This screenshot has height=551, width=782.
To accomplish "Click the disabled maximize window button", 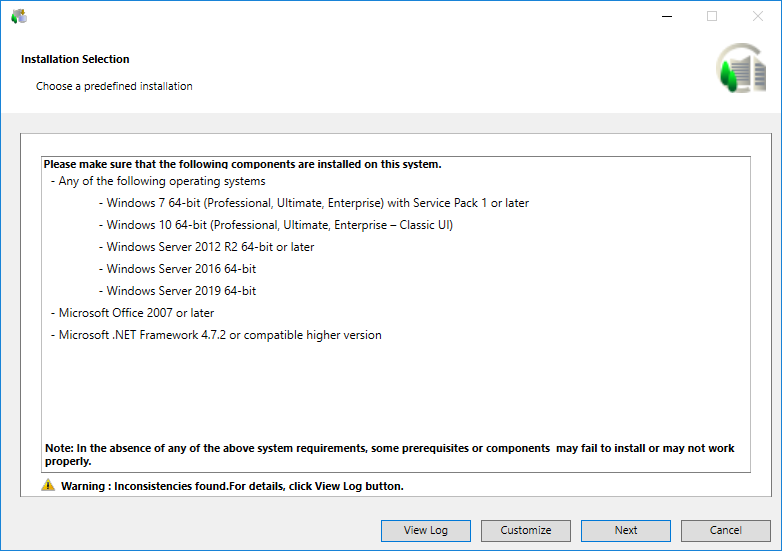I will click(712, 16).
